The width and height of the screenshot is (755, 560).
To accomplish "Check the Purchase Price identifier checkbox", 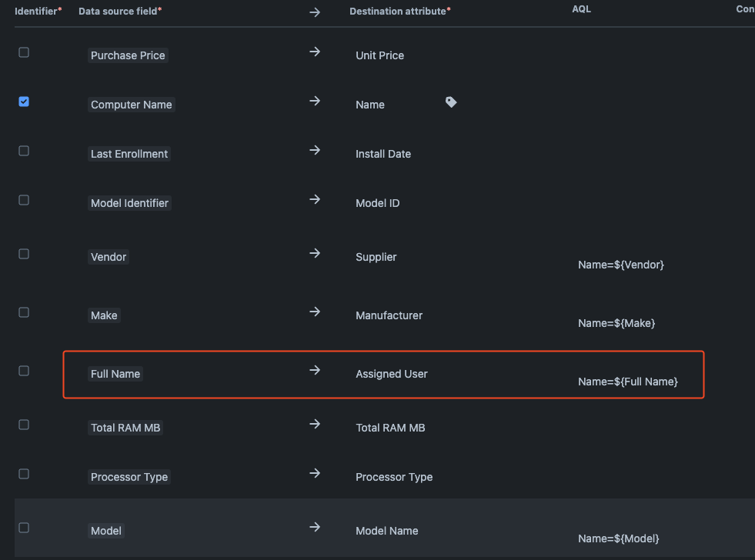I will (x=24, y=52).
